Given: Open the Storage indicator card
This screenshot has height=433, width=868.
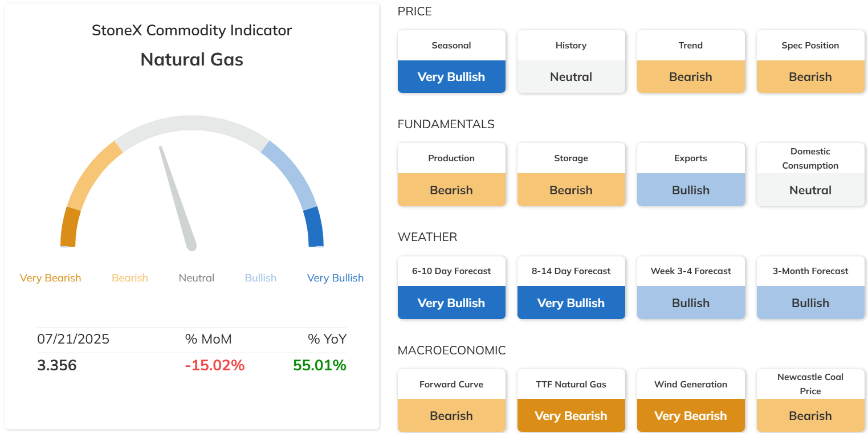Looking at the screenshot, I should (571, 174).
